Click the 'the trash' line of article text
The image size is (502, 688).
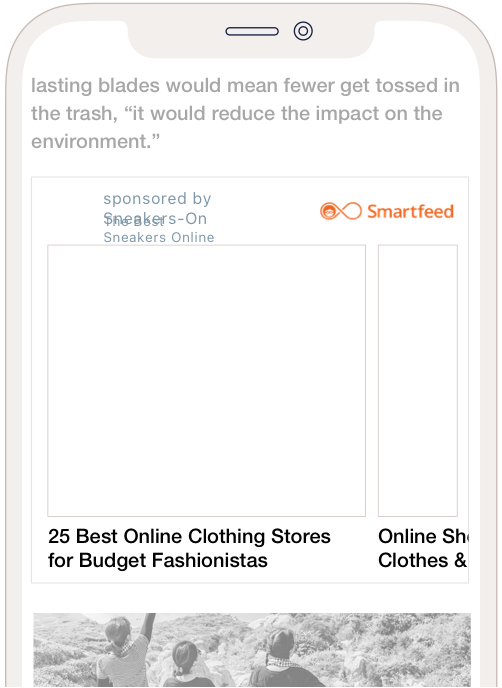(x=237, y=113)
